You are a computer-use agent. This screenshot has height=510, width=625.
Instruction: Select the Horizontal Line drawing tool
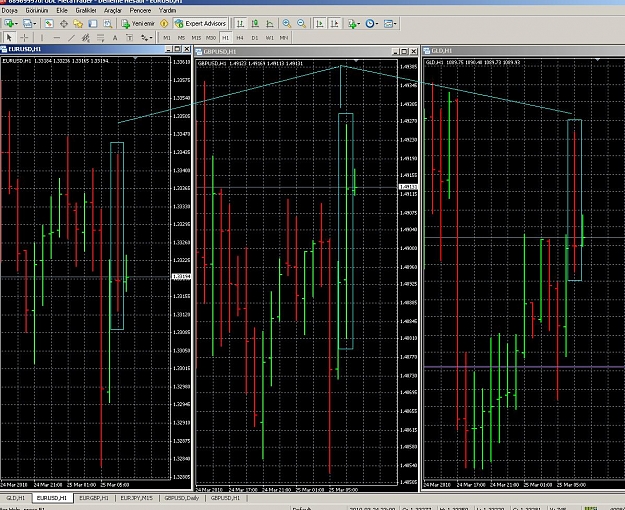57,38
